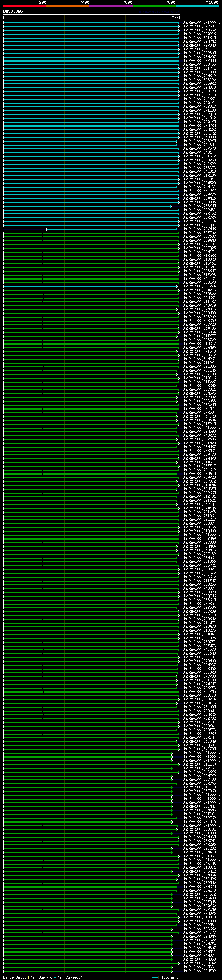Viewport: 222px width, 980px height.
Task: Select hit label UniRef100_Q8H162
Action: coord(199,129)
